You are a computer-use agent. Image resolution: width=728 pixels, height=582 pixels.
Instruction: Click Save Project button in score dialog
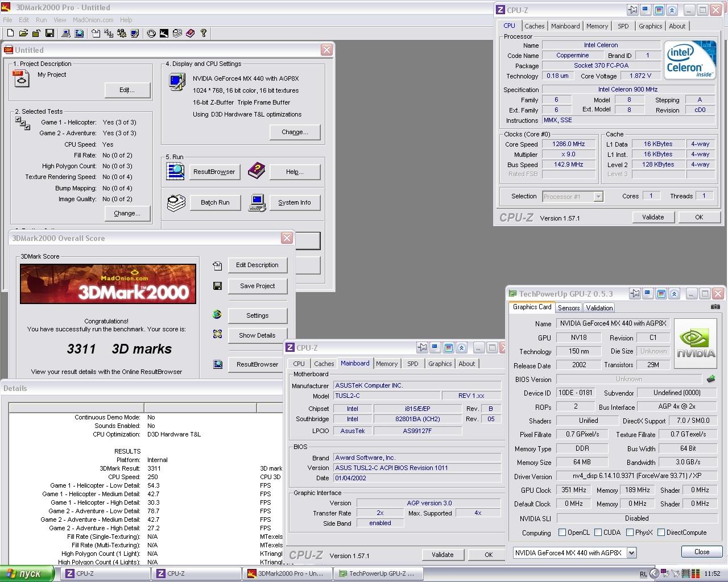click(257, 286)
